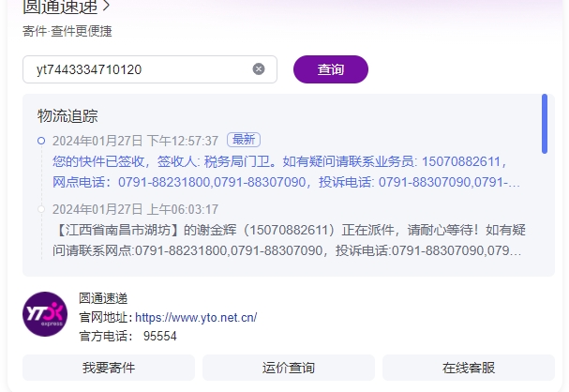The width and height of the screenshot is (569, 392).
Task: Click the 圆通速递 company name beside logo
Action: tap(103, 298)
